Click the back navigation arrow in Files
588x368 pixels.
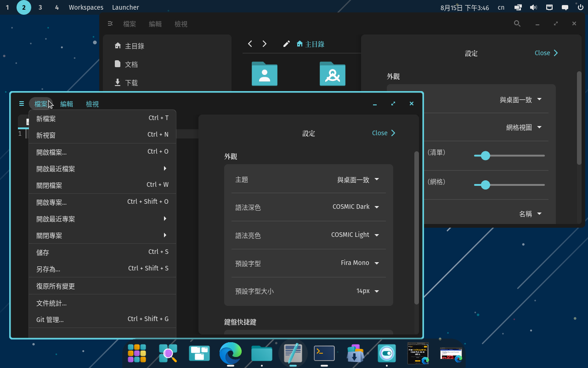[x=250, y=43]
